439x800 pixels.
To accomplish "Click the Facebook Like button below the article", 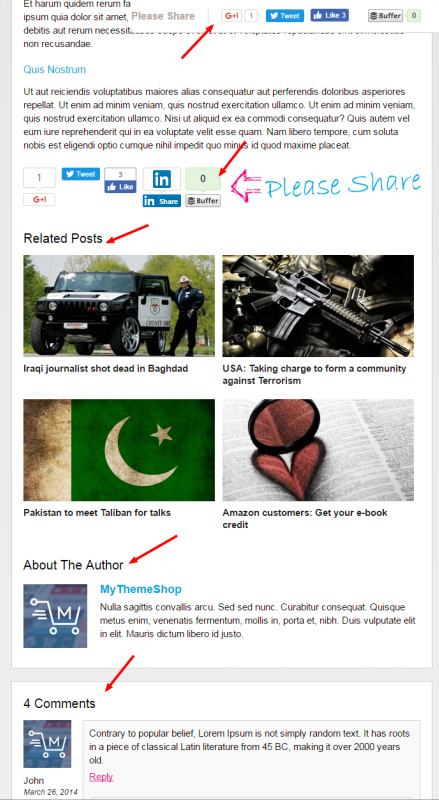I will [120, 187].
